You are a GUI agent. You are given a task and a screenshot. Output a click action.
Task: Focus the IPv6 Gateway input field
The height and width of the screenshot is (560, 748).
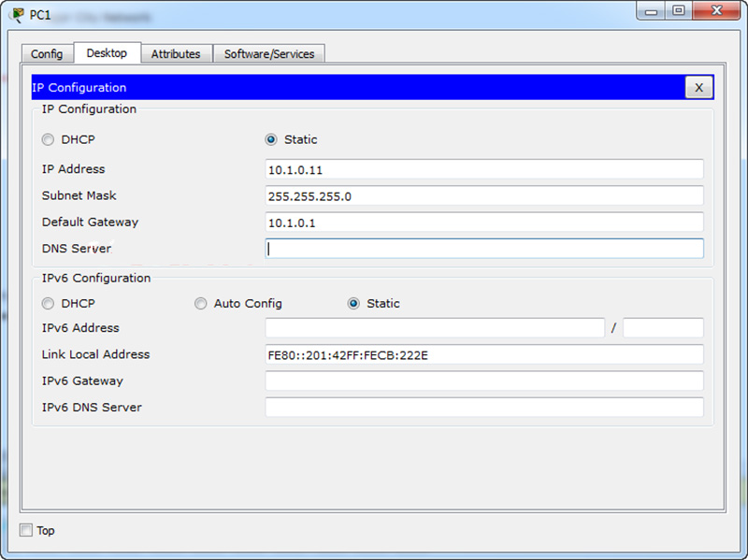pyautogui.click(x=484, y=381)
